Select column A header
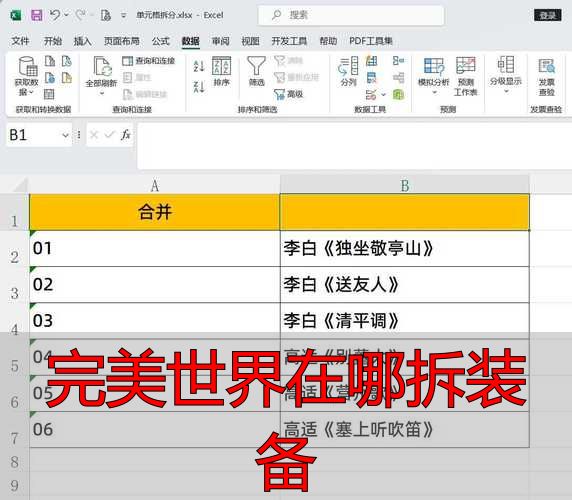 coord(155,186)
